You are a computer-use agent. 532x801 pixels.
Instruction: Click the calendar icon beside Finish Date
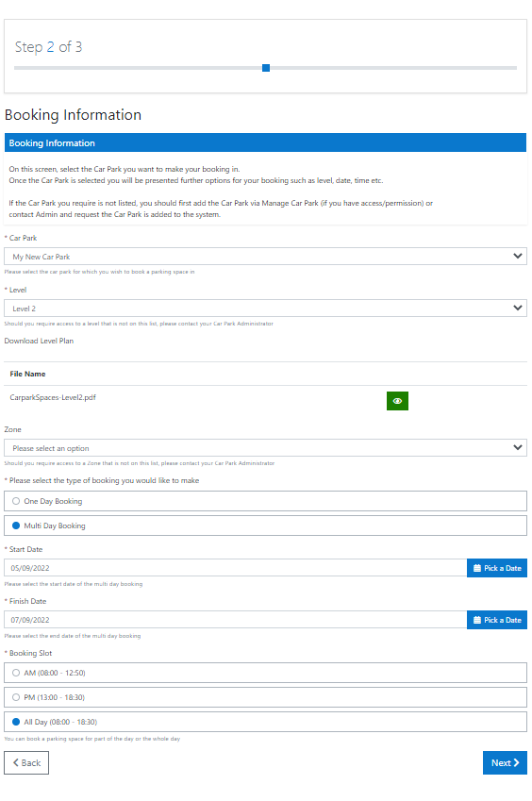(477, 620)
